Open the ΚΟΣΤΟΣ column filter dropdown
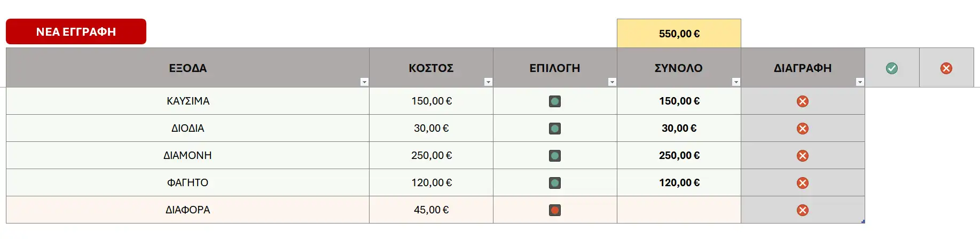 (x=488, y=82)
